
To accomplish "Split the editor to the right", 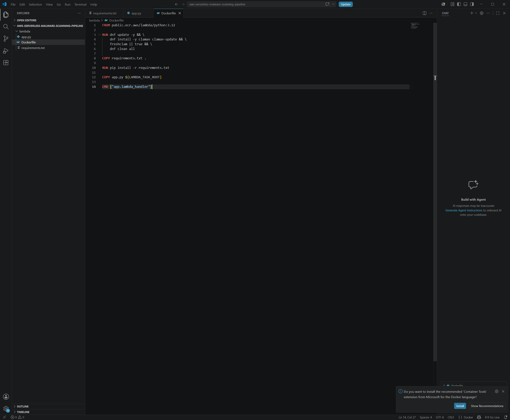I will click(x=425, y=13).
